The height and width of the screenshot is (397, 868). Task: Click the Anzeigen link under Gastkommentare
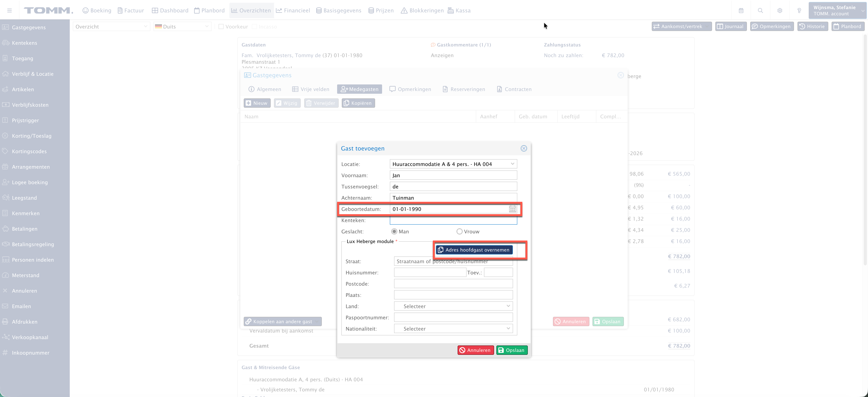442,55
